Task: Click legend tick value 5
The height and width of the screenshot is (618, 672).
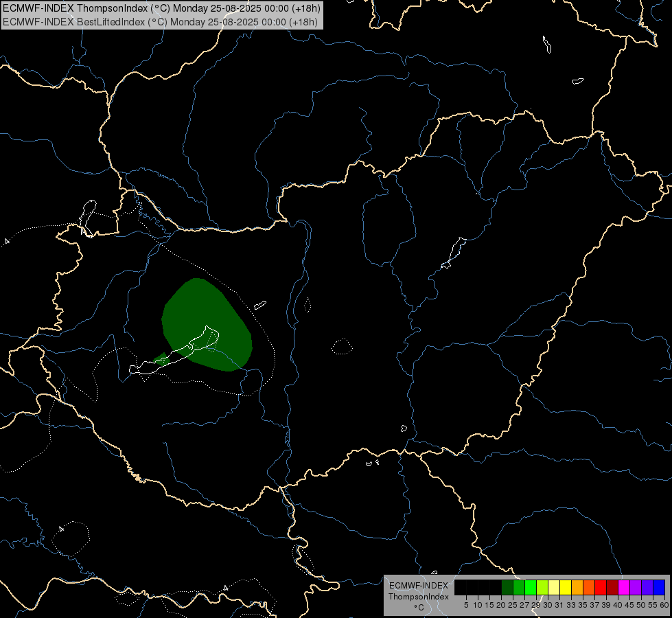Action: point(466,605)
